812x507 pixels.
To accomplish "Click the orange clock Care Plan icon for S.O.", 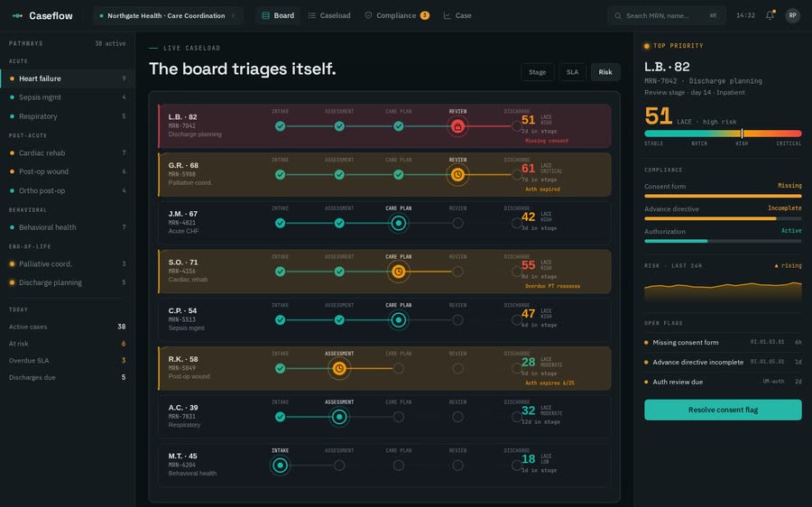I will coord(398,272).
